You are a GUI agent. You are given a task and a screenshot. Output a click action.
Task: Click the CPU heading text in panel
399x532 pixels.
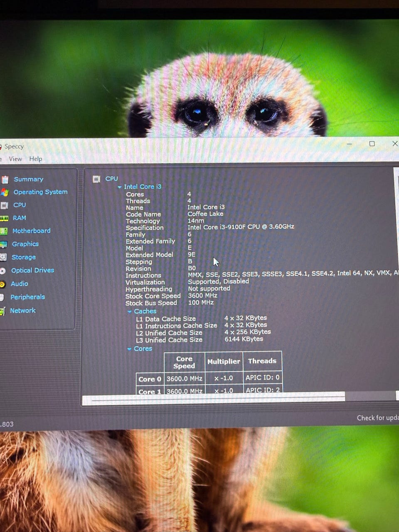click(x=111, y=179)
